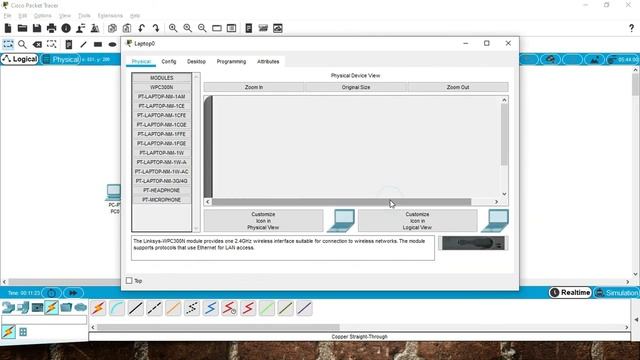Switch to Simulation mode
640x360 pixels.
click(617, 293)
